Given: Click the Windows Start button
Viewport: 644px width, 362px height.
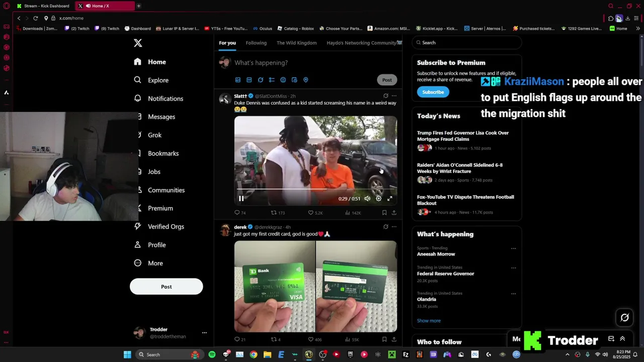Looking at the screenshot, I should coord(127,354).
